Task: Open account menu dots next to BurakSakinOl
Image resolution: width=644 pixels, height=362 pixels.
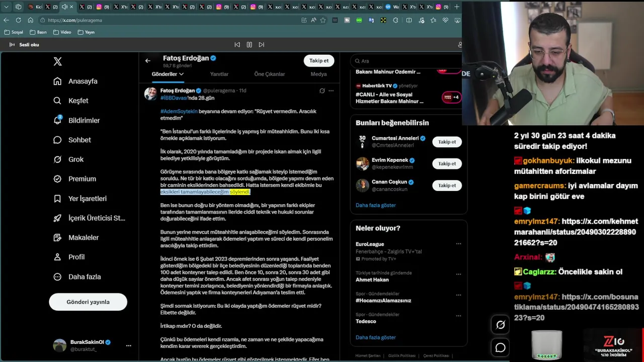Action: coord(128,345)
